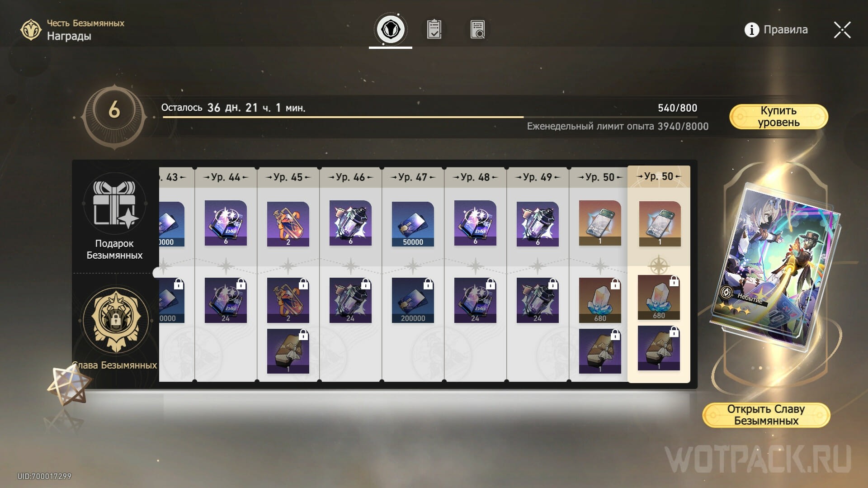Select locked gift box under level 45
This screenshot has width=868, height=488.
click(x=288, y=351)
